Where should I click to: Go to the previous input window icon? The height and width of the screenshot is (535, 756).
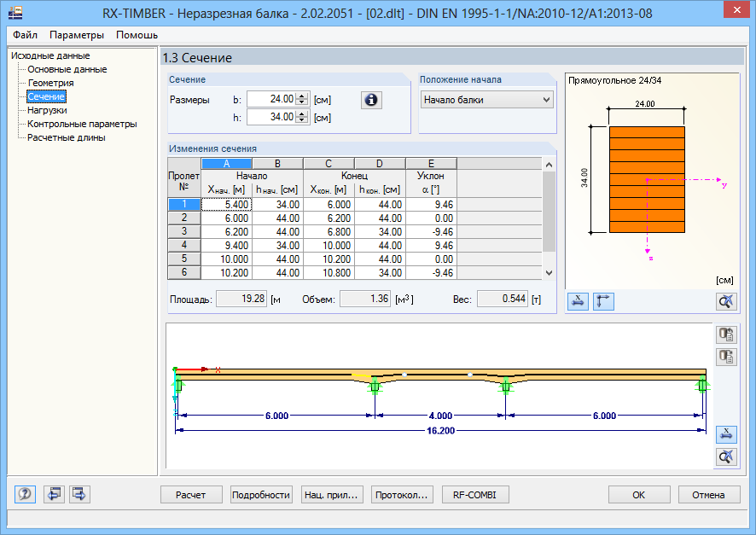pos(54,494)
